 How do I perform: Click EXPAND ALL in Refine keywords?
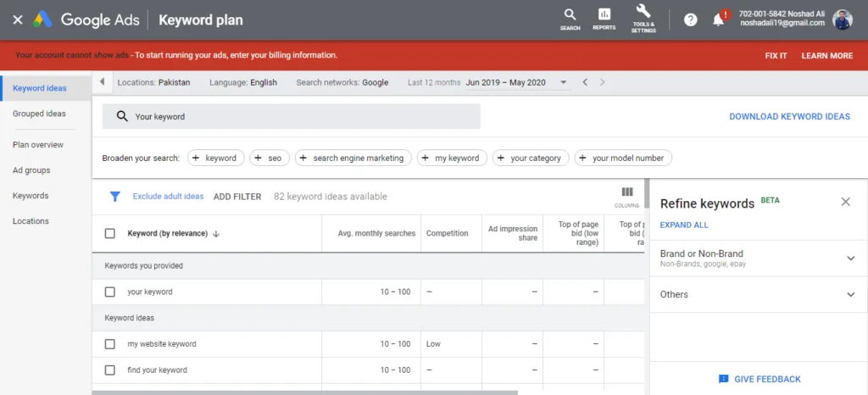pos(684,225)
